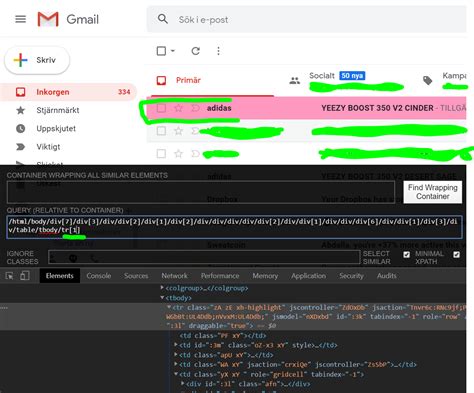The image size is (474, 393).
Task: Star the adidas YEEZY BOOST email
Action: (x=178, y=108)
